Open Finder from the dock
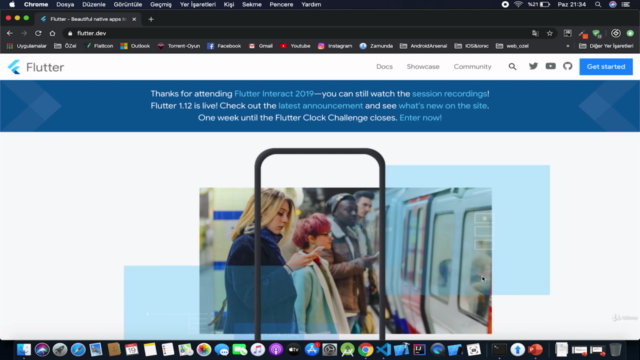The image size is (640, 360). point(24,350)
